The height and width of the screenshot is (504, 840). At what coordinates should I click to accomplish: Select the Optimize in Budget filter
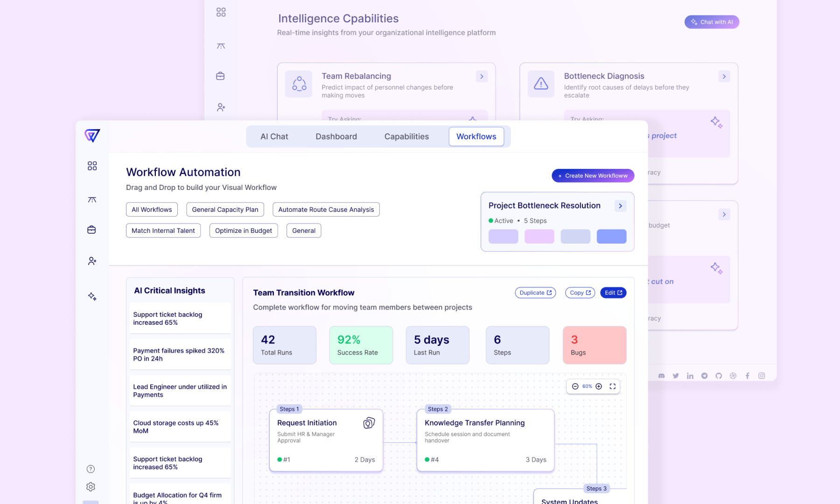tap(244, 231)
